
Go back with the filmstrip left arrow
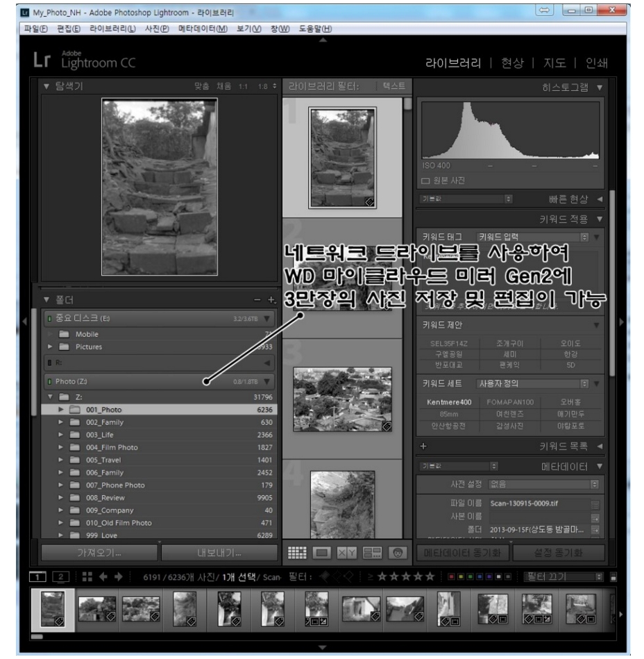103,576
